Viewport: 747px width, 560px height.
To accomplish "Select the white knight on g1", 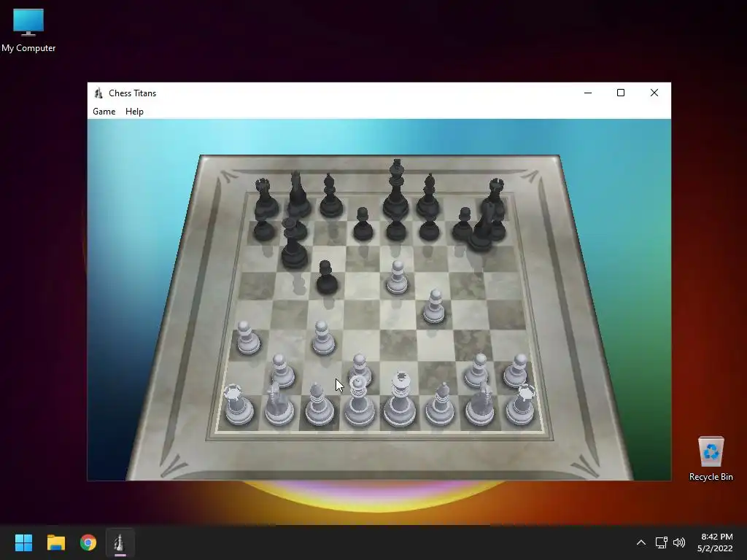I will click(481, 404).
